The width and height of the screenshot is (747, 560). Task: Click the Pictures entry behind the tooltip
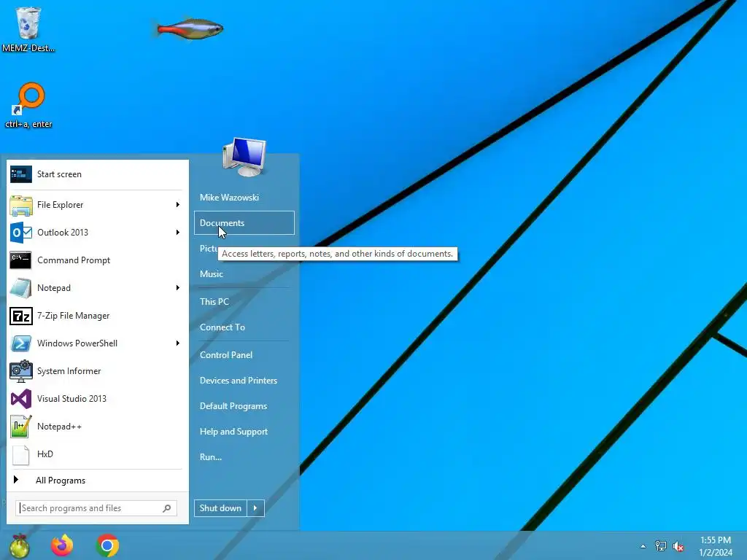pyautogui.click(x=208, y=248)
